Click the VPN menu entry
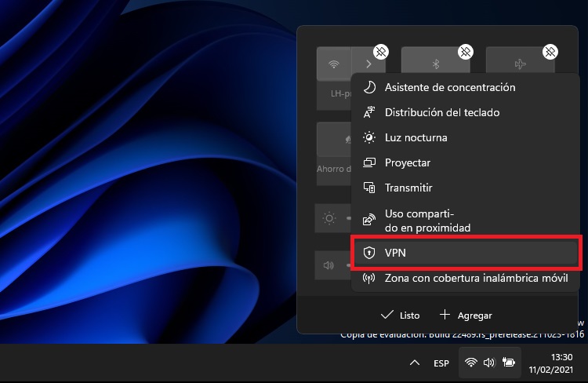This screenshot has height=383, width=588. pyautogui.click(x=465, y=253)
